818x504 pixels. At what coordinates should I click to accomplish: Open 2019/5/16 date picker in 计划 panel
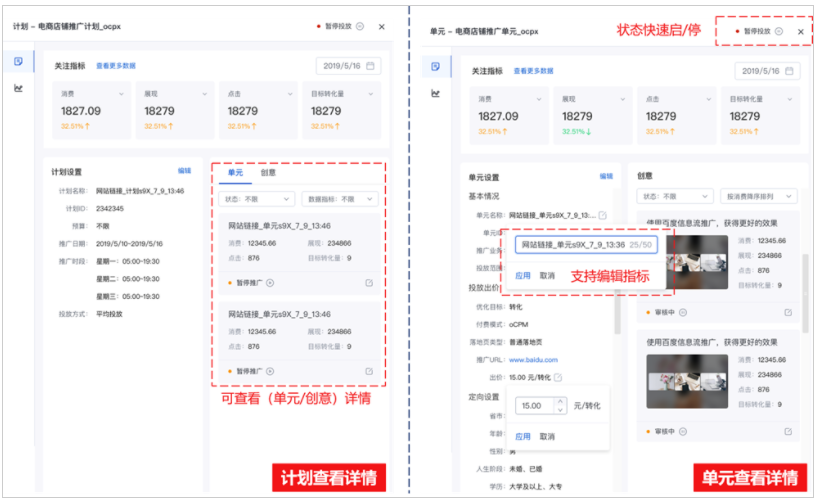pos(348,66)
